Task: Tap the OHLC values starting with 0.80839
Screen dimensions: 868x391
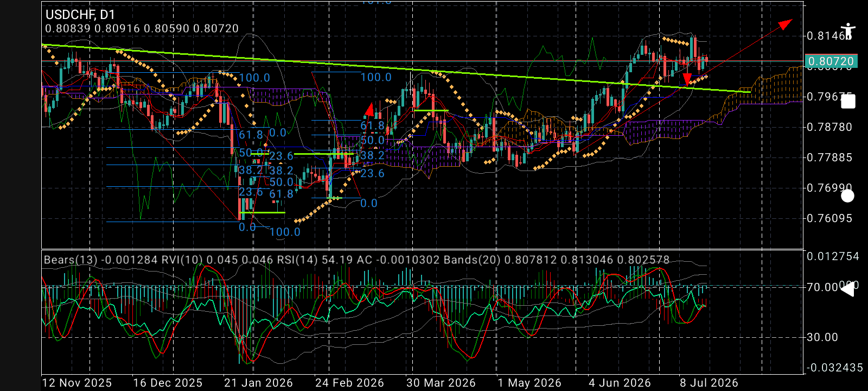Action: (142, 29)
